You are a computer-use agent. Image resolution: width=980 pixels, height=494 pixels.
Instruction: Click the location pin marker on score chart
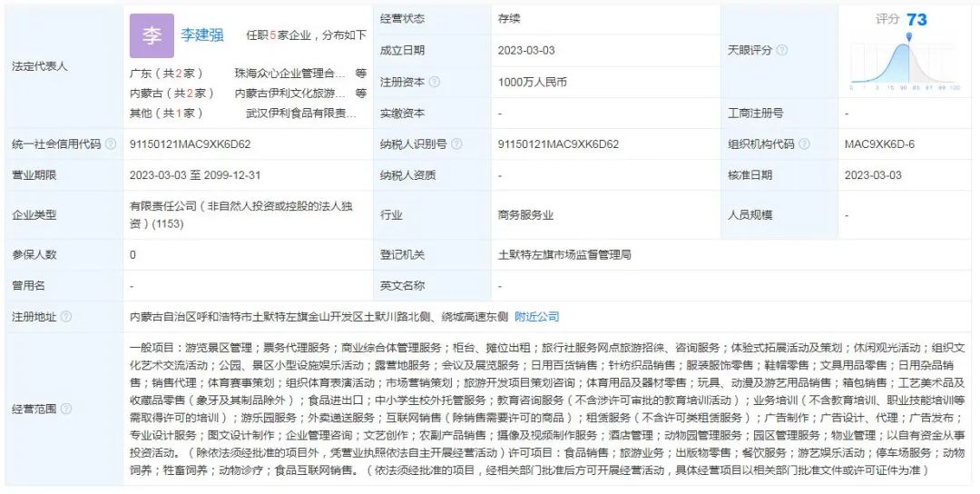pos(908,37)
